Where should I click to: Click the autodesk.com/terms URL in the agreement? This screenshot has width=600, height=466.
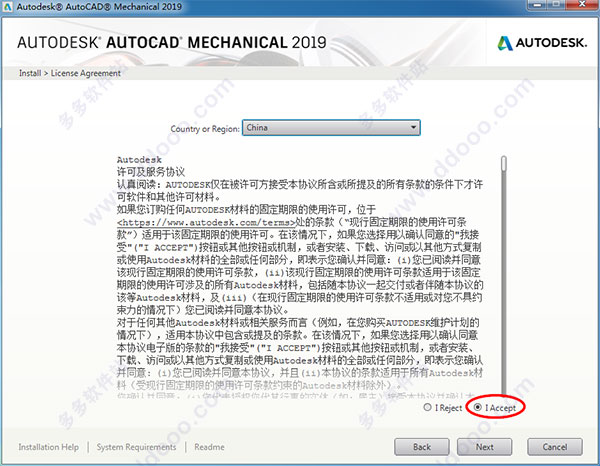207,222
